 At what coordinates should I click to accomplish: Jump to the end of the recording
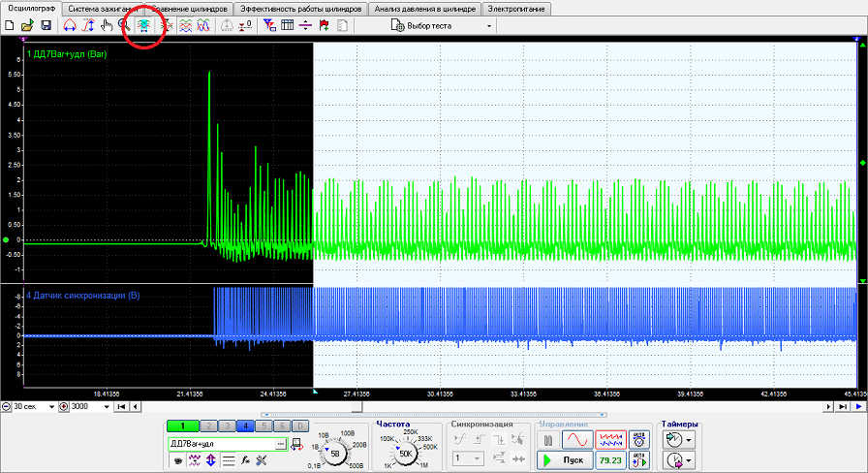pyautogui.click(x=842, y=406)
